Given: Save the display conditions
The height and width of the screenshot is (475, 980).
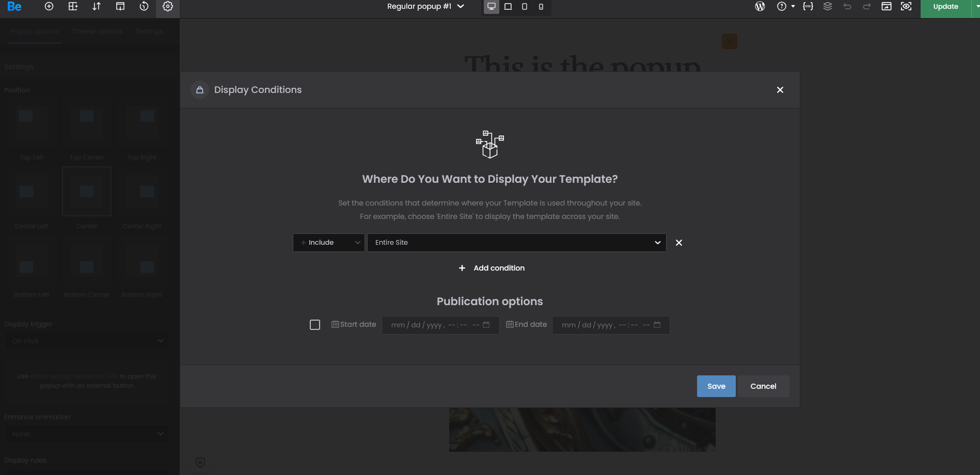Looking at the screenshot, I should pos(716,386).
